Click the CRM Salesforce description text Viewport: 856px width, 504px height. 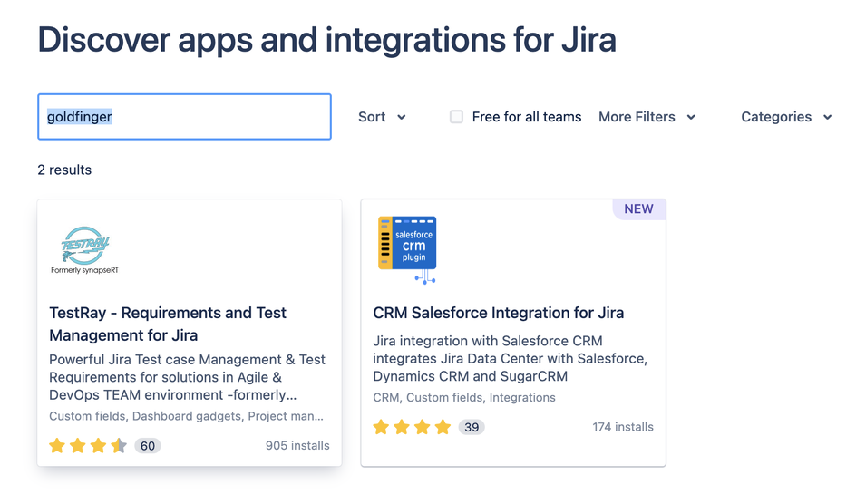click(x=510, y=358)
